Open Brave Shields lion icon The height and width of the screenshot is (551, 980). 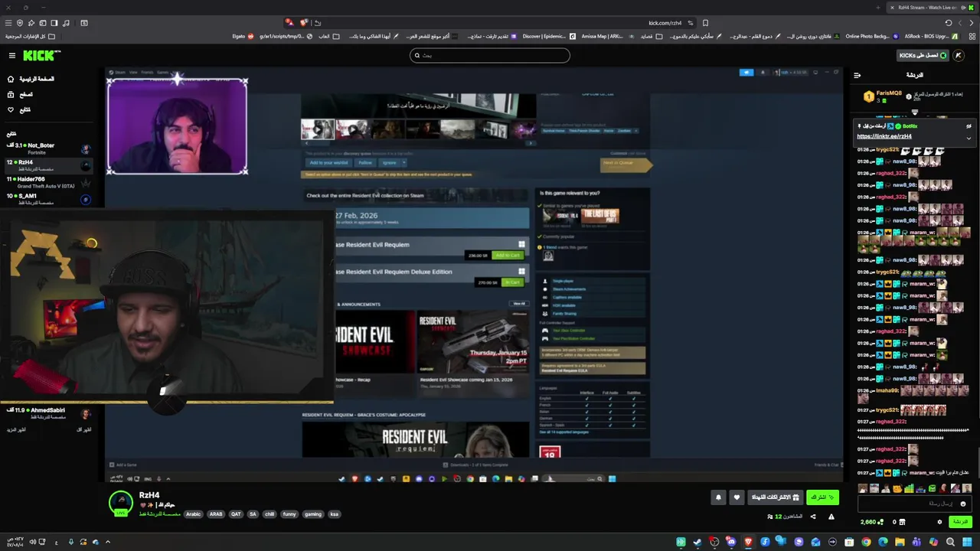(304, 23)
